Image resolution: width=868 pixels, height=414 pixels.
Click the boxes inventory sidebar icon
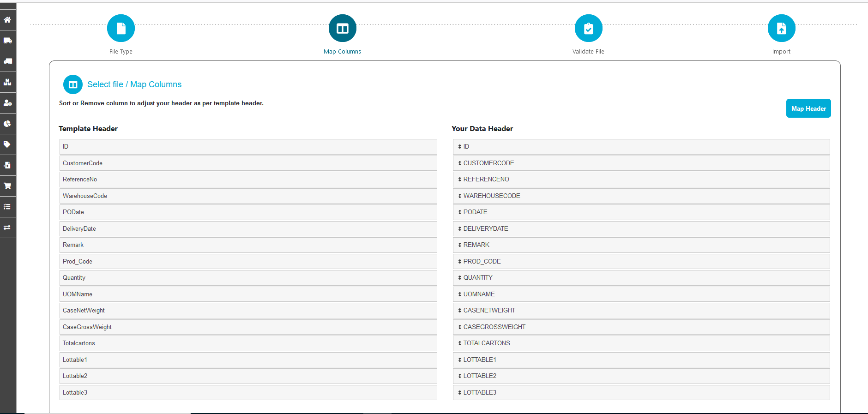[x=7, y=82]
